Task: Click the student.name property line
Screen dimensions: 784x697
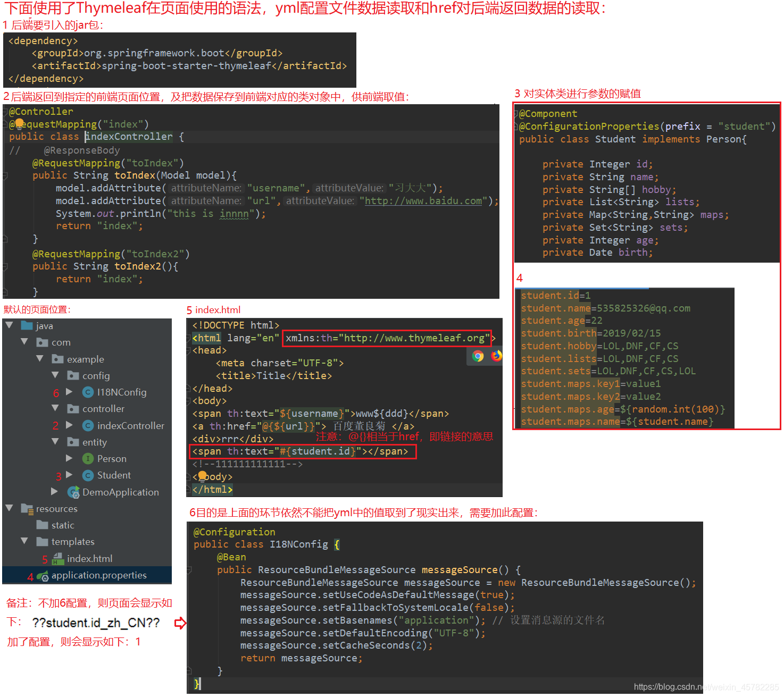Action: coord(605,308)
